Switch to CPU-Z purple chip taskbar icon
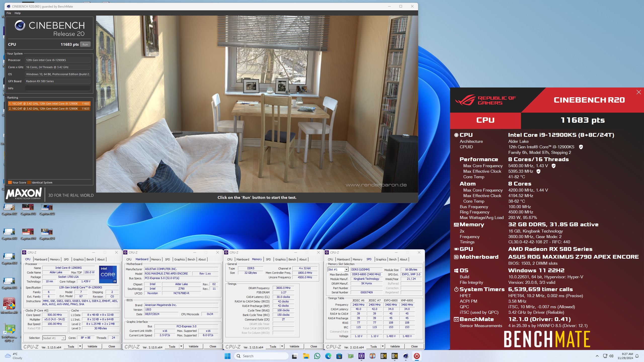Image resolution: width=644 pixels, height=362 pixels. pos(361,356)
